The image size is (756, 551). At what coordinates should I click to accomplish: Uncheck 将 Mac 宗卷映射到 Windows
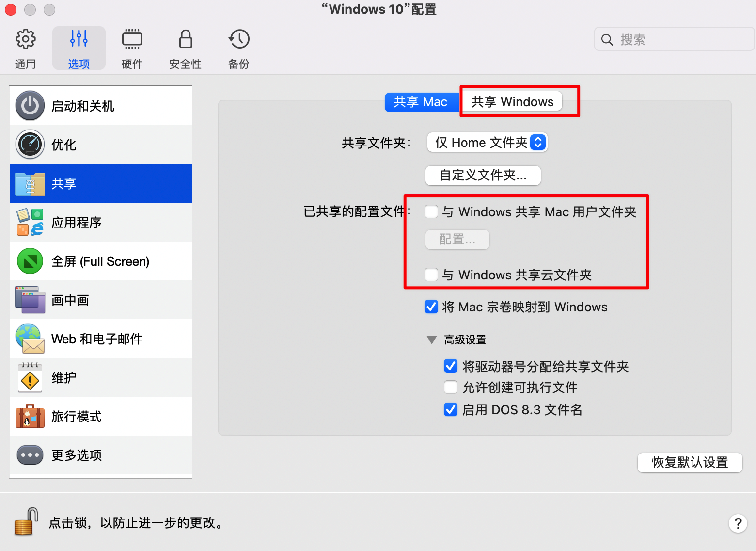[431, 307]
